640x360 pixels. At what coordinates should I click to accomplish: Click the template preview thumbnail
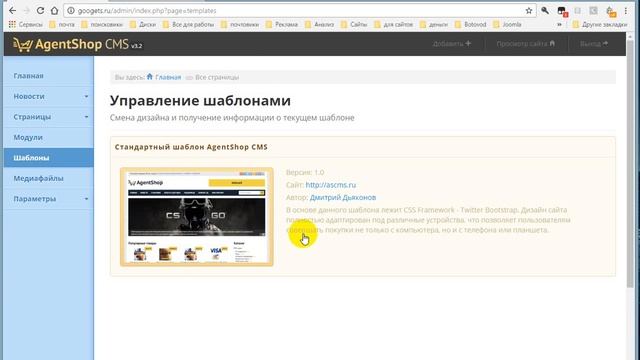tap(197, 217)
